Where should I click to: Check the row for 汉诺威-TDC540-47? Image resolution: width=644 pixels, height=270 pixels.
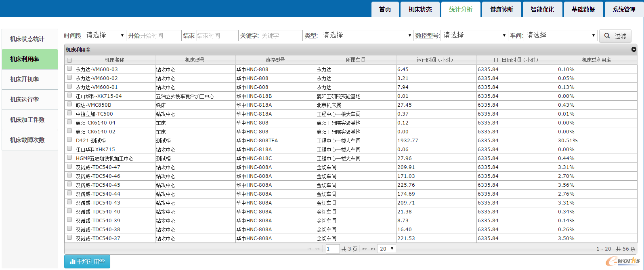point(69,167)
